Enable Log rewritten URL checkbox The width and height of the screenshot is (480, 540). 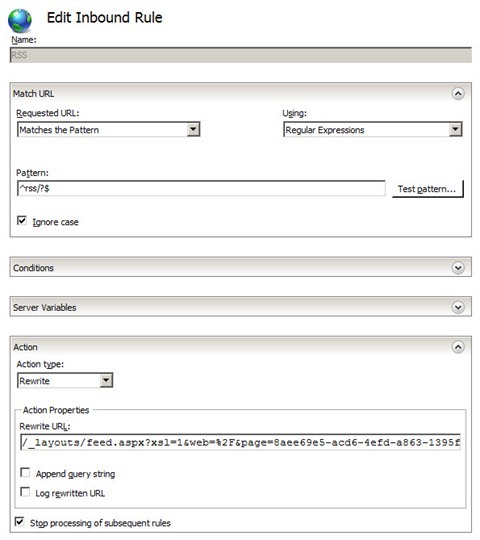pyautogui.click(x=25, y=492)
